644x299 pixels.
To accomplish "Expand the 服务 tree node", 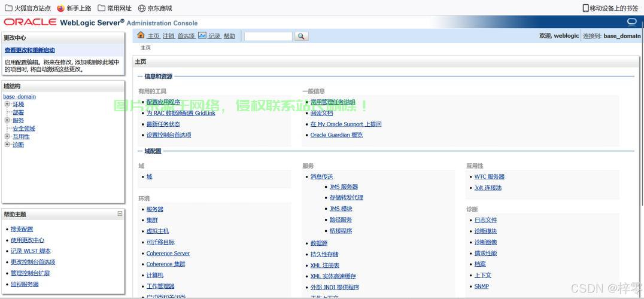I will (x=7, y=120).
